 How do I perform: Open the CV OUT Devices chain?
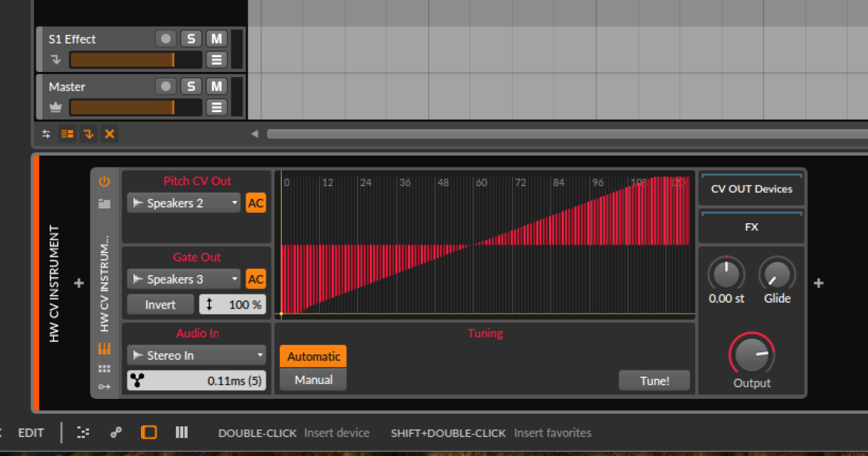point(752,189)
